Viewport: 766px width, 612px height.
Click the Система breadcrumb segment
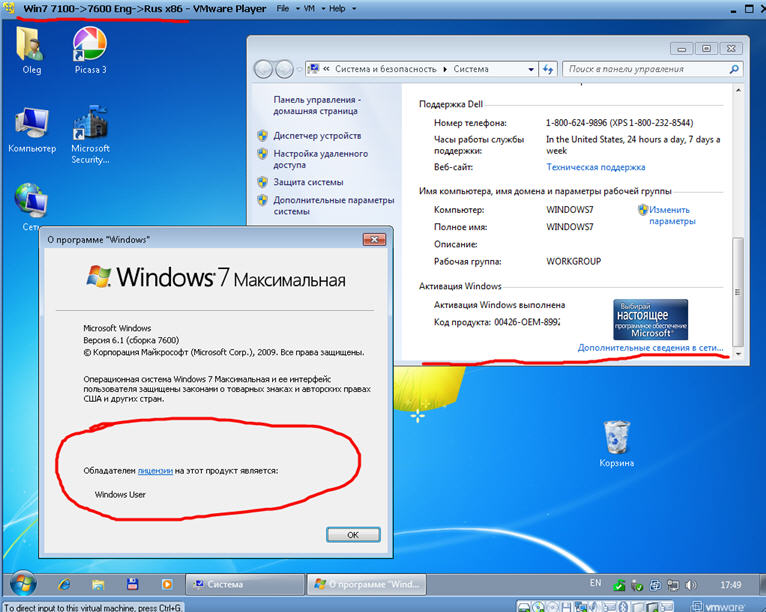click(x=471, y=69)
